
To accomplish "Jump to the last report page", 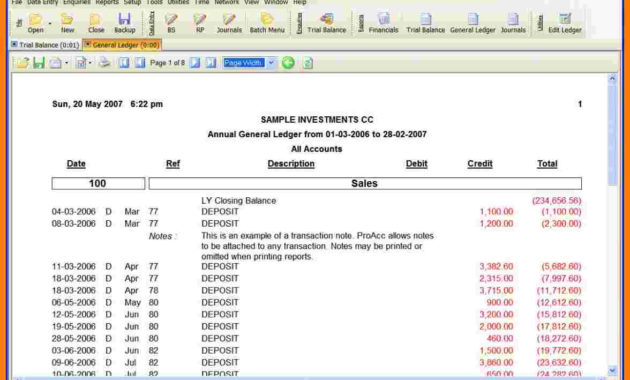I will coord(211,63).
